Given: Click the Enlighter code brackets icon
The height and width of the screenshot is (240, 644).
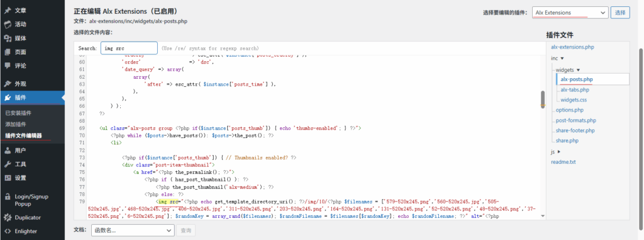Looking at the screenshot, I should tap(8, 231).
